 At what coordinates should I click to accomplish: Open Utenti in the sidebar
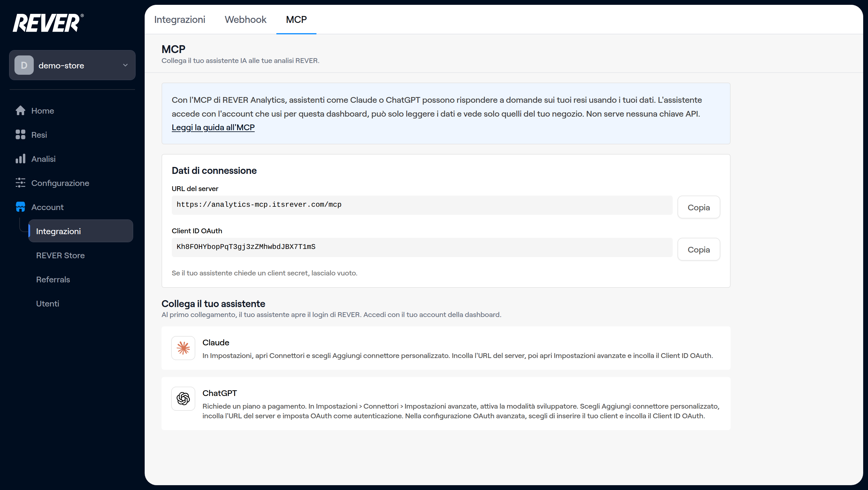[48, 304]
